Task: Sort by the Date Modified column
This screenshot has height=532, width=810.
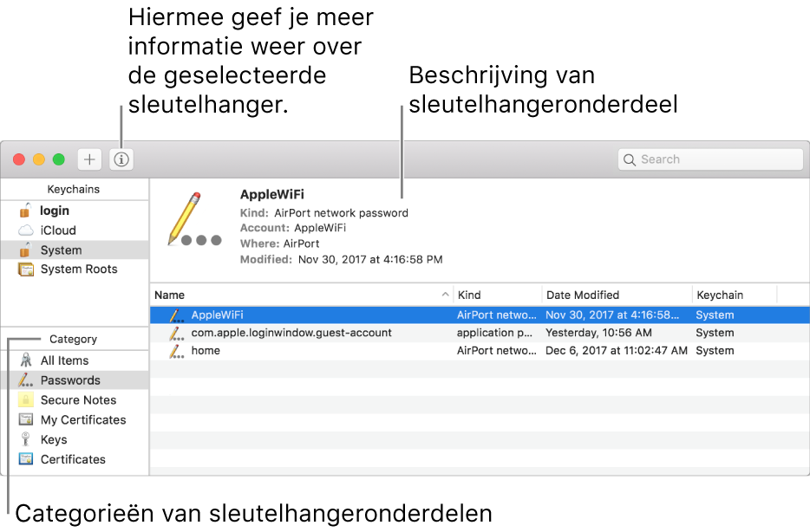Action: [617, 295]
